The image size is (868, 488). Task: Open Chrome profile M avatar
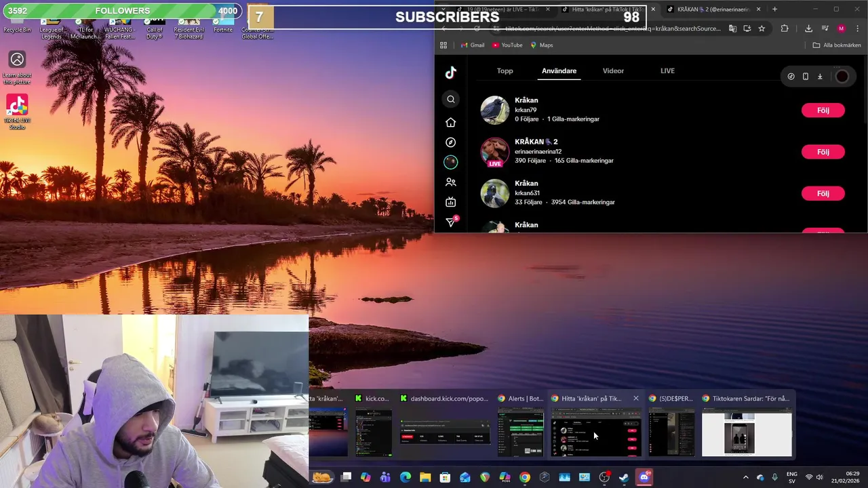click(x=841, y=28)
